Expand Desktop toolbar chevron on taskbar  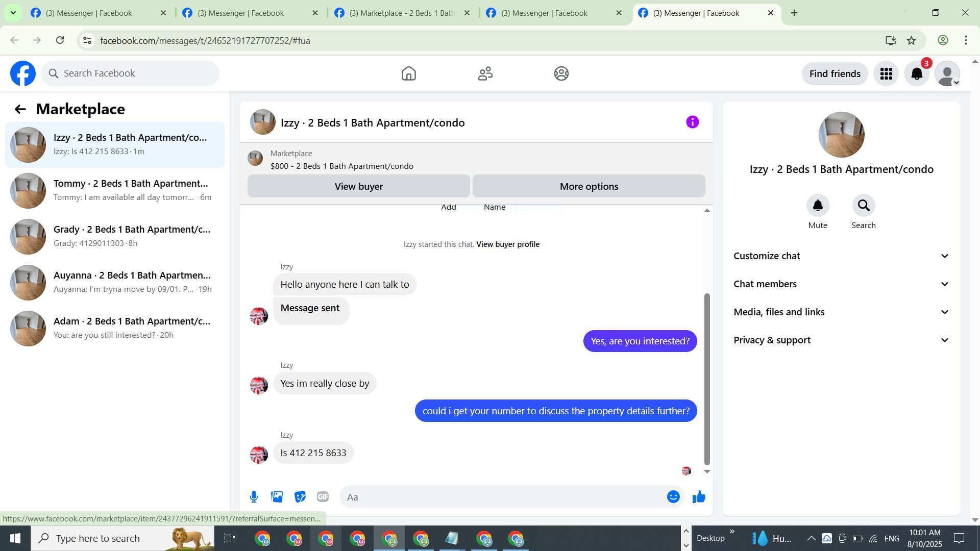(x=732, y=532)
